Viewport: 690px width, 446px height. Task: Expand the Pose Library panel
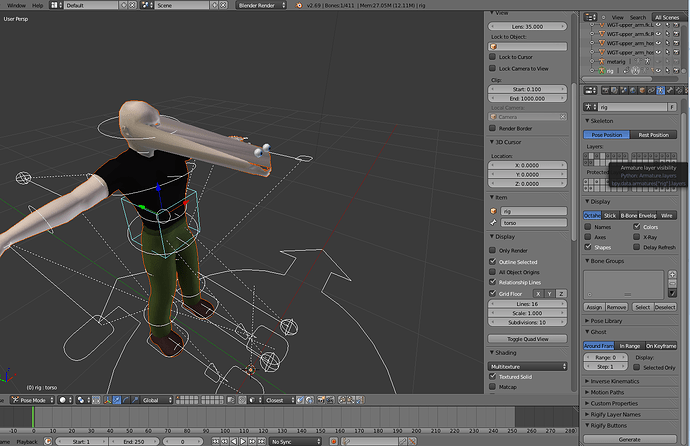pyautogui.click(x=606, y=321)
